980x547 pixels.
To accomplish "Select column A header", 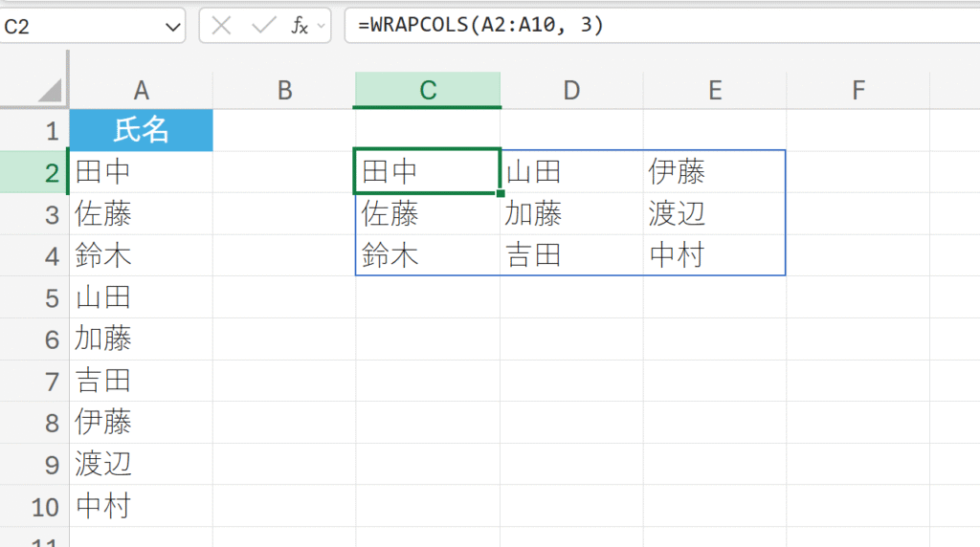I will 142,90.
